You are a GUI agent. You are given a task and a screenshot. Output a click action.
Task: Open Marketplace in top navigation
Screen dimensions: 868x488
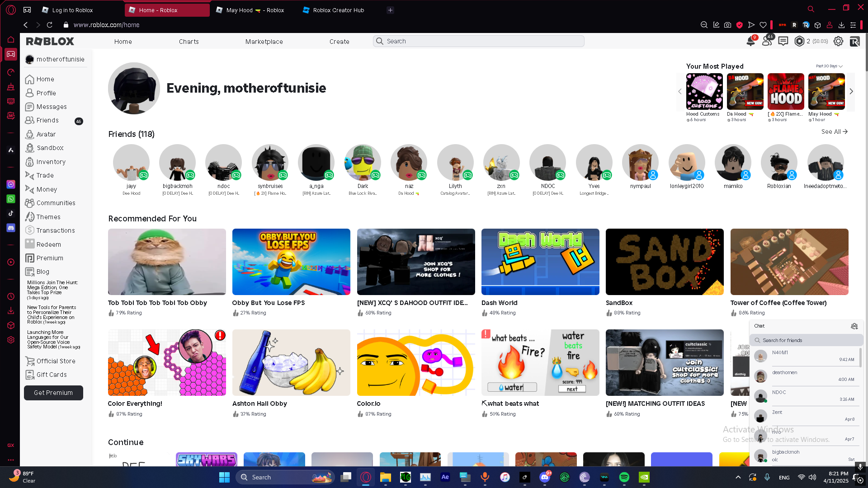264,42
